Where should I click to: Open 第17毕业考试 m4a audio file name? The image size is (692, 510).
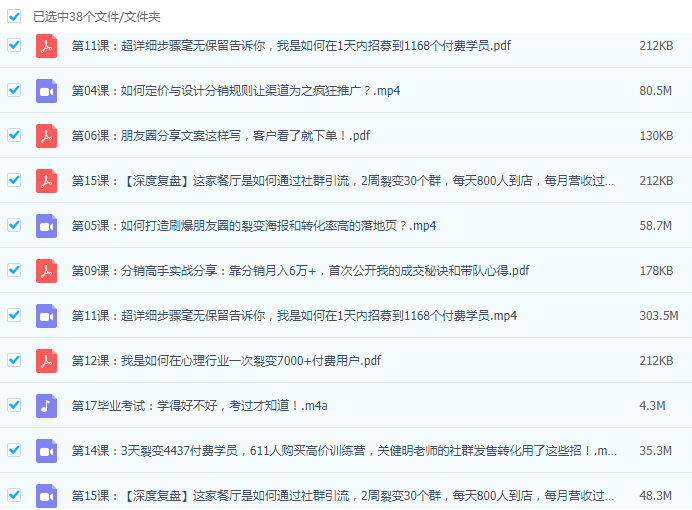pos(200,406)
